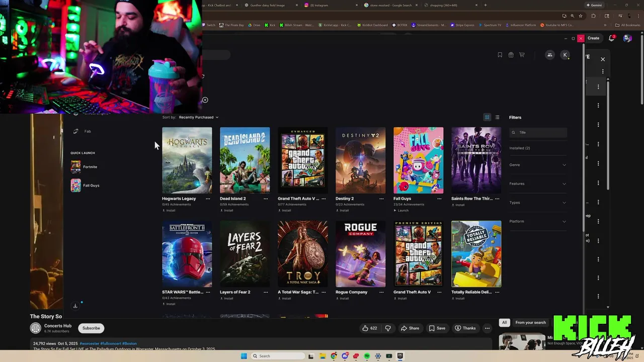Open Sort by Recently Purchased dropdown

(x=198, y=117)
